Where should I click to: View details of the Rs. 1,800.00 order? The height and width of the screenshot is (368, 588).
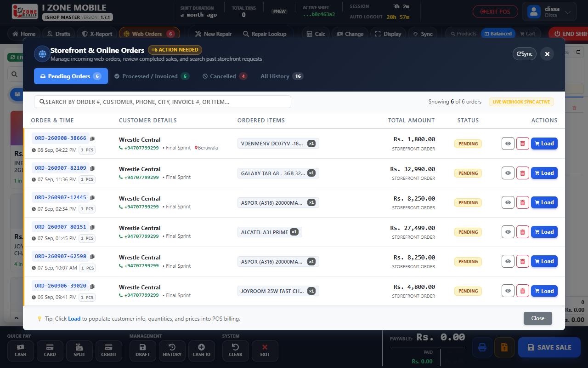point(508,144)
